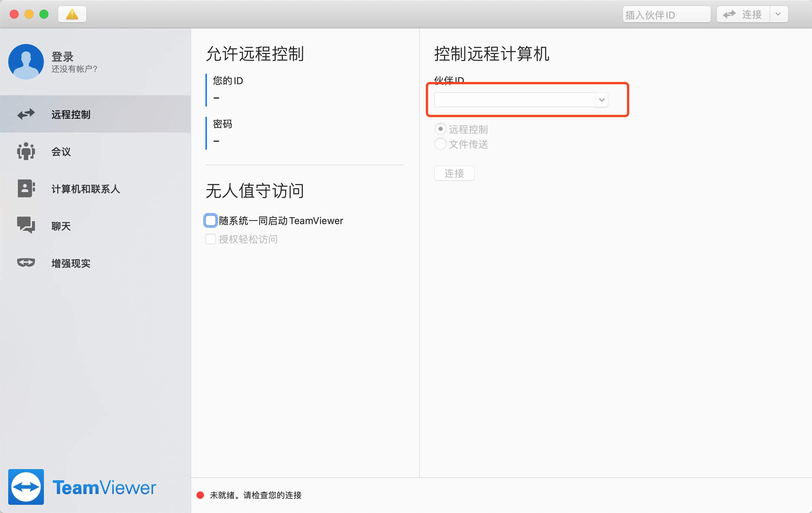Toggle the 授权轻松访问 checkbox

(x=211, y=239)
